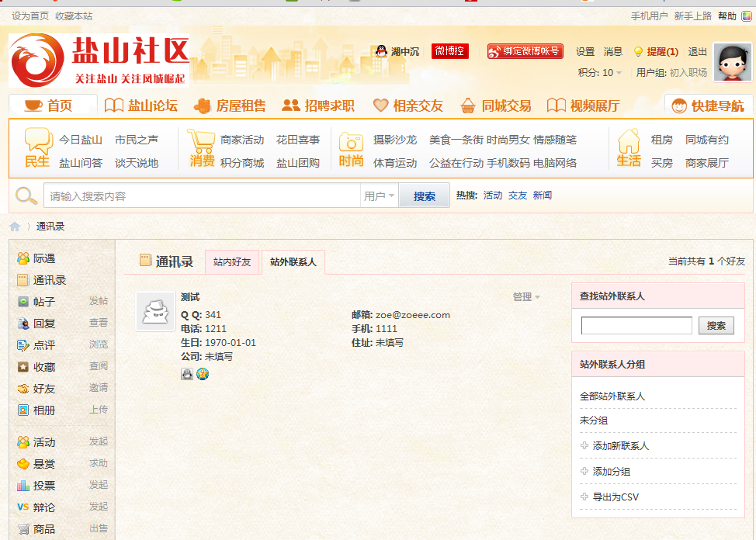
Task: Open the VS 辩论 debate icon
Action: point(24,504)
